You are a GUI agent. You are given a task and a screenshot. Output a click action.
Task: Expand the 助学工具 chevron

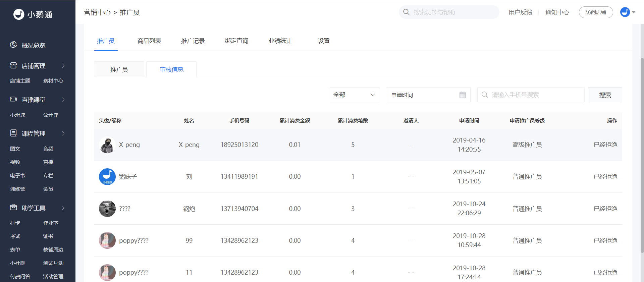[x=63, y=208]
